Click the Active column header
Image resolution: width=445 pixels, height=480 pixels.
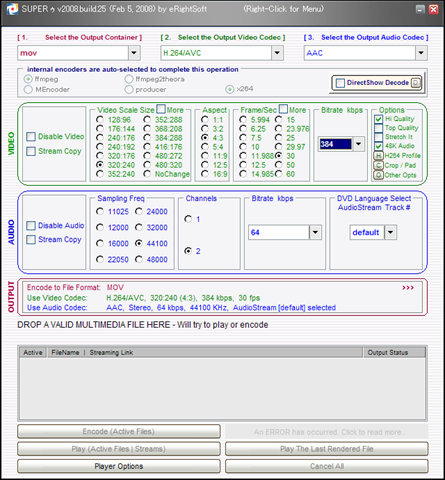click(x=33, y=352)
